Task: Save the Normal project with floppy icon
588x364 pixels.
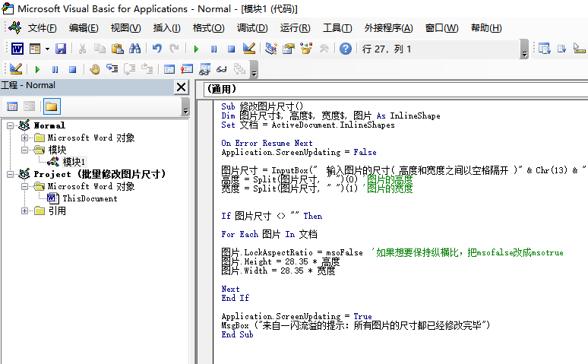Action: (x=60, y=49)
